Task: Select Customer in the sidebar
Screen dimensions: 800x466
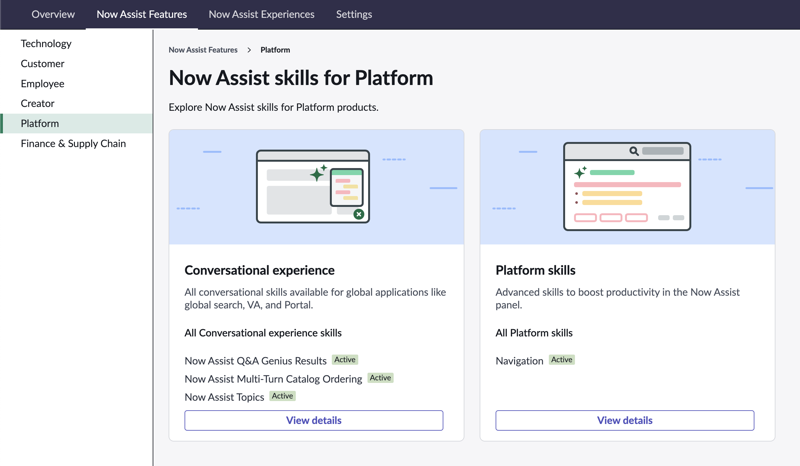Action: pyautogui.click(x=42, y=64)
